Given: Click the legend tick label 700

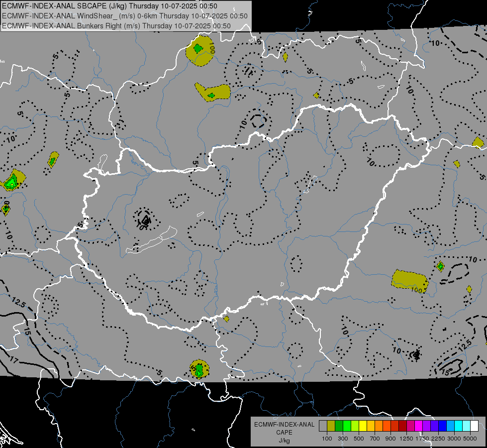Looking at the screenshot, I should (375, 439).
